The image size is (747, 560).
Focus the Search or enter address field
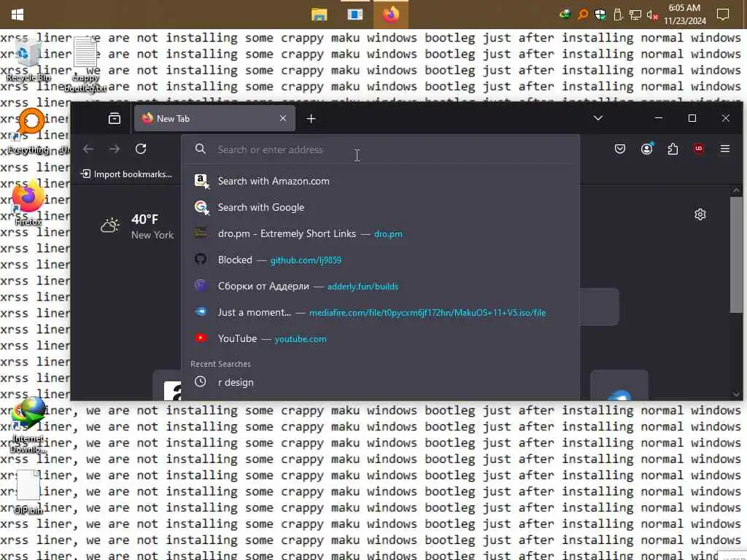pyautogui.click(x=381, y=150)
